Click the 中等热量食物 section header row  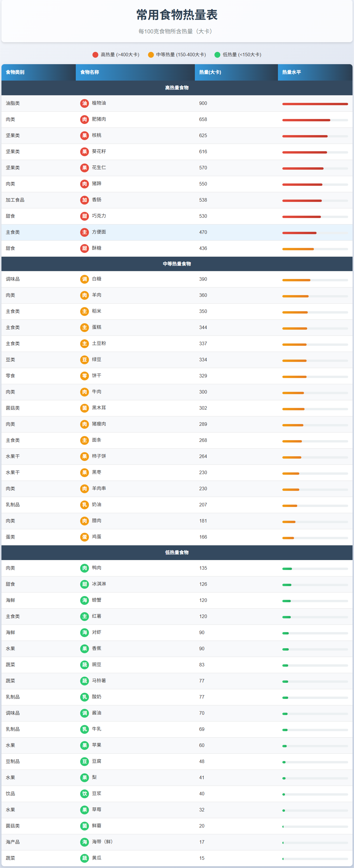tap(177, 264)
